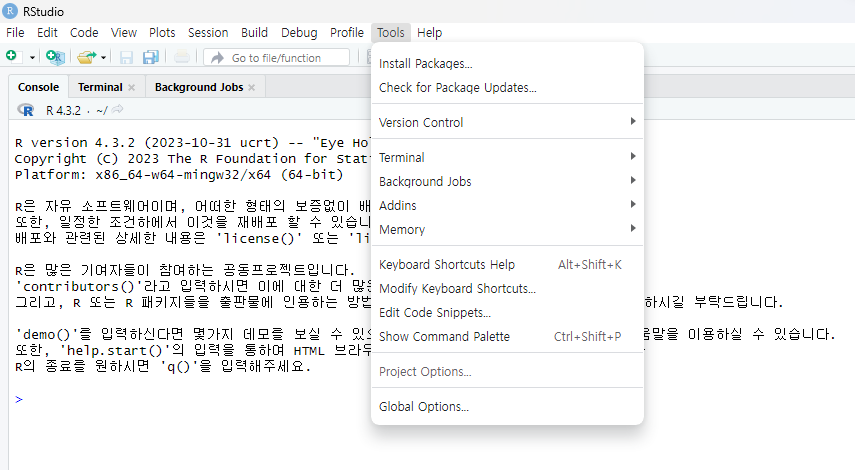Expand the recent files dropdown arrow
Image resolution: width=855 pixels, height=470 pixels.
pyautogui.click(x=103, y=57)
